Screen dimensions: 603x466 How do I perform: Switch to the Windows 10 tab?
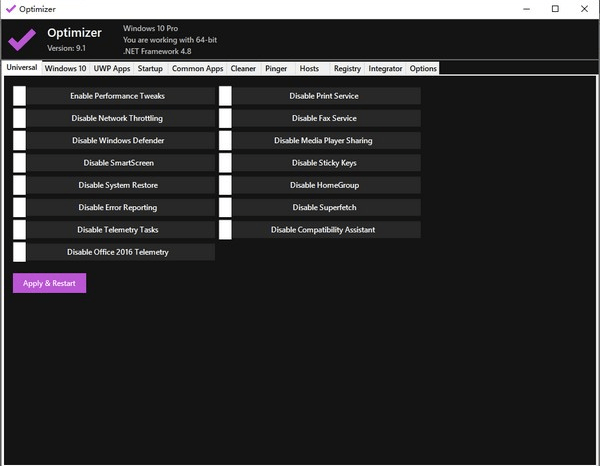pyautogui.click(x=65, y=68)
